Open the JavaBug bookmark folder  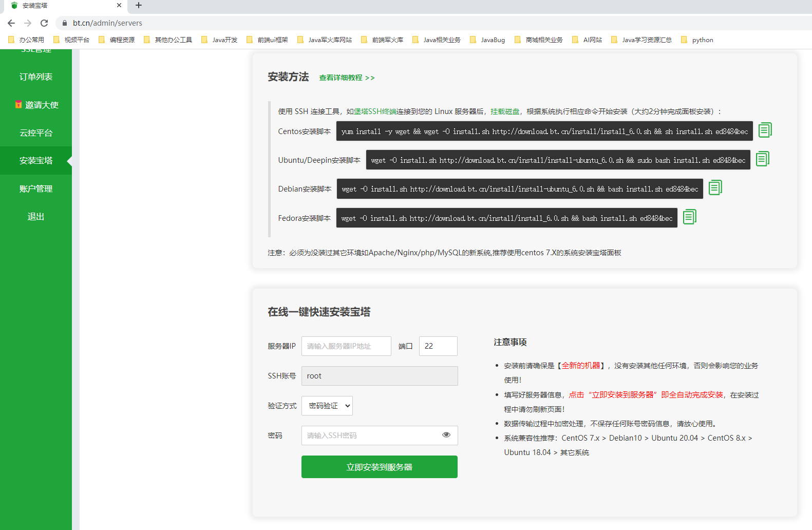coord(487,40)
